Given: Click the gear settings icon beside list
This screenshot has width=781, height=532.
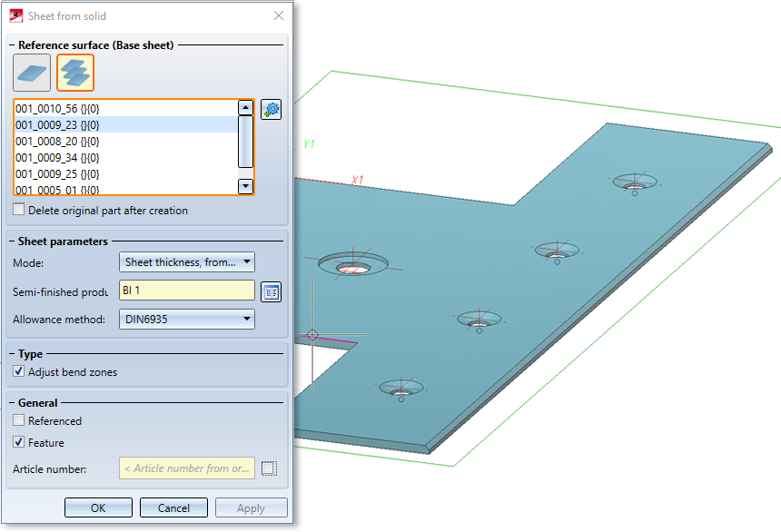Looking at the screenshot, I should tap(271, 110).
